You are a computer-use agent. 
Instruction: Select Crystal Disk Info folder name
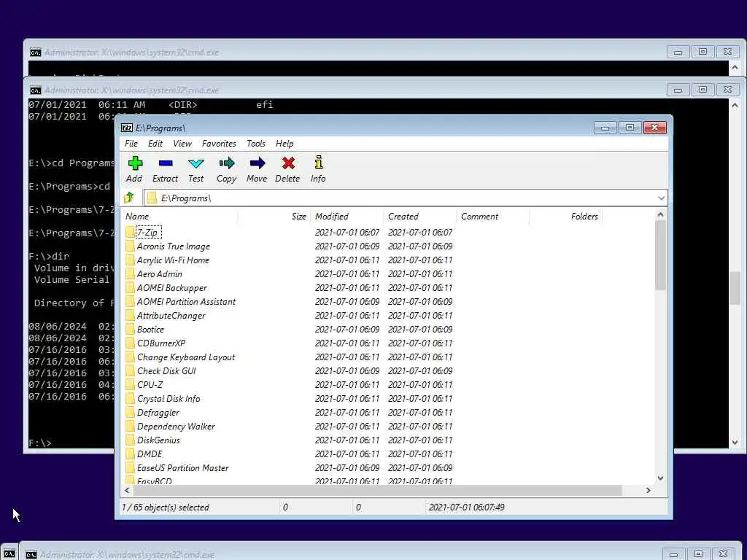169,399
